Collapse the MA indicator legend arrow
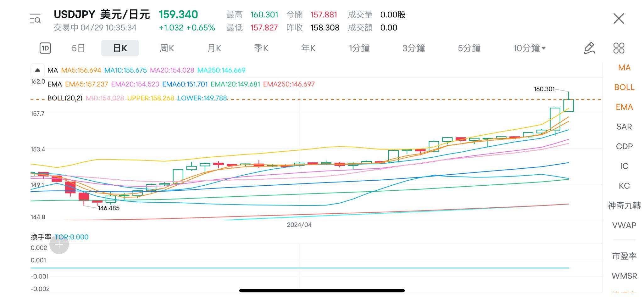Image resolution: width=644 pixels, height=298 pixels. [37, 70]
